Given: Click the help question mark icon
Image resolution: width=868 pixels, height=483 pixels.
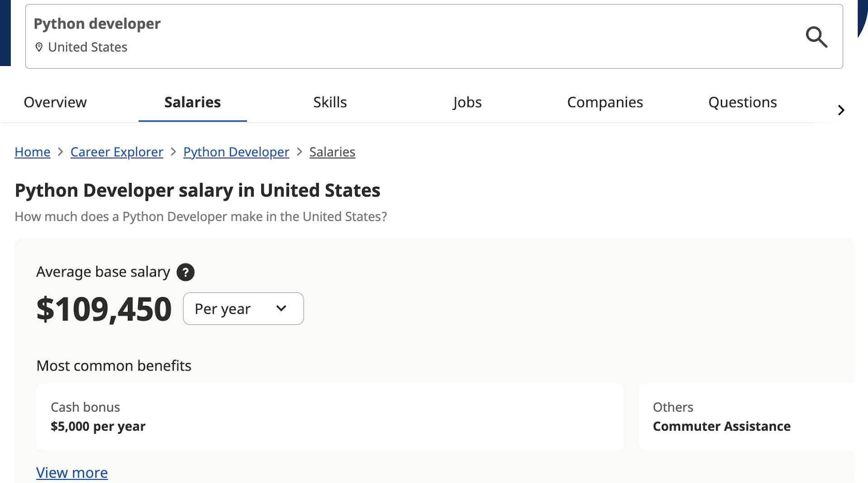Looking at the screenshot, I should [185, 272].
